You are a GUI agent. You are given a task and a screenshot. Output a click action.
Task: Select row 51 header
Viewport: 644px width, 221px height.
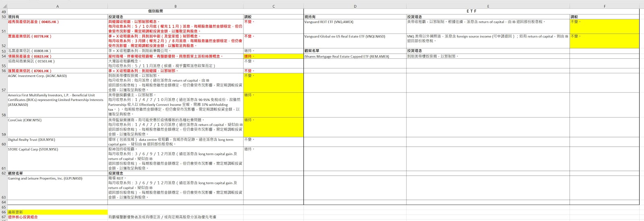[4, 26]
